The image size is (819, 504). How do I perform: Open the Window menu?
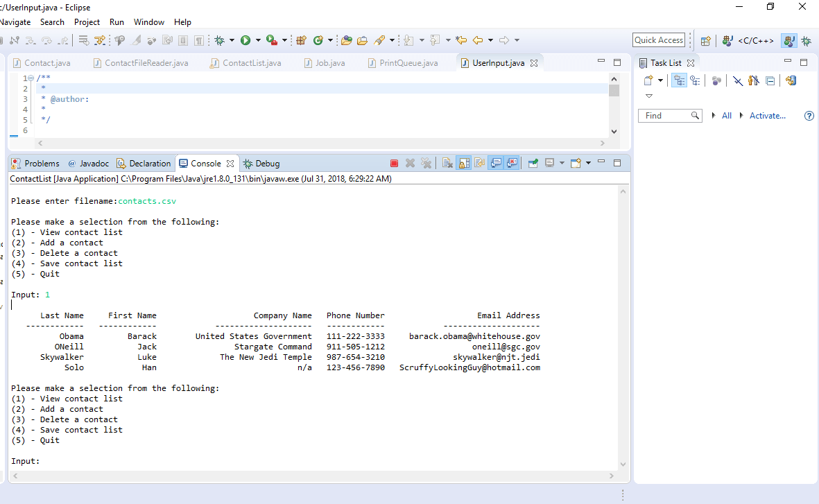pos(149,22)
